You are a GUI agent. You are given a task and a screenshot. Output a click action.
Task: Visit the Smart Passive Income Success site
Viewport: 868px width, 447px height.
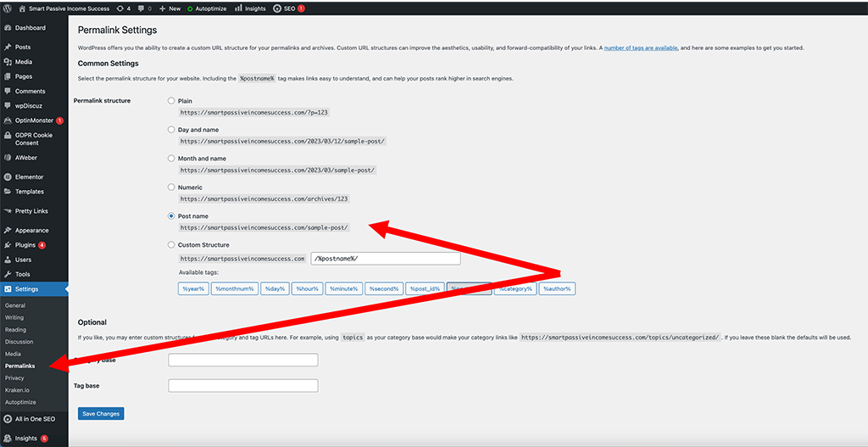[64, 8]
